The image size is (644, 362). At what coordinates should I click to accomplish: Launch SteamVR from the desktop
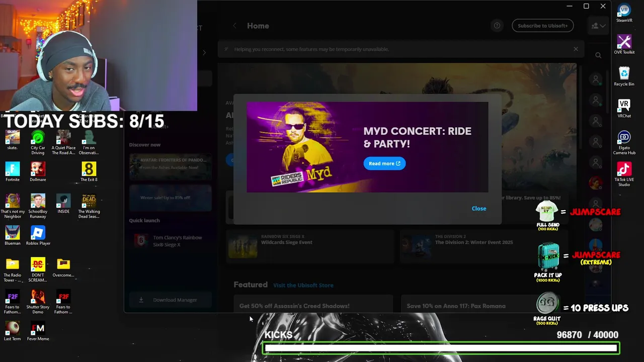coord(624,13)
